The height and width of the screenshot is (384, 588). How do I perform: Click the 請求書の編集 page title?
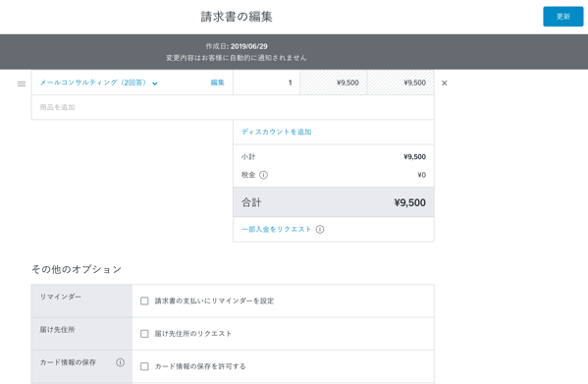[237, 17]
